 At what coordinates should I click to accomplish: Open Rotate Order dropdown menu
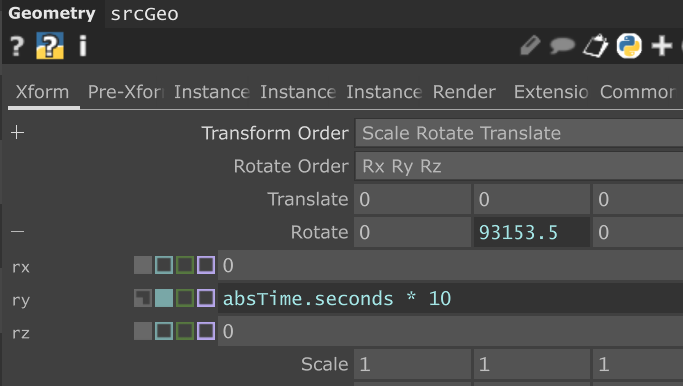519,166
